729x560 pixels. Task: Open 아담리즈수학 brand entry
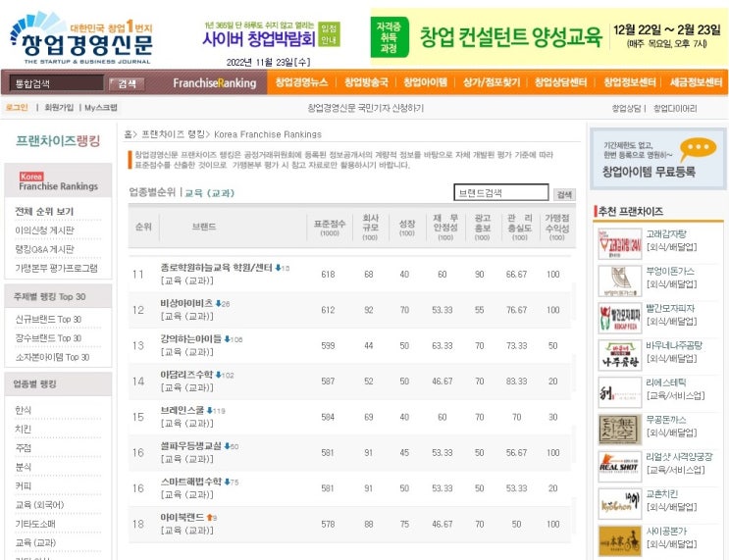[186, 375]
